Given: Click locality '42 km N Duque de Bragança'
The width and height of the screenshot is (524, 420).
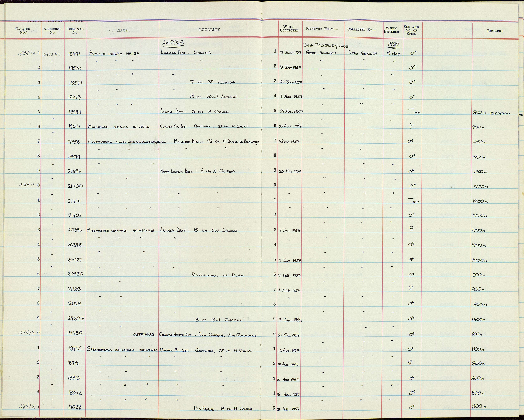Looking at the screenshot, I should pyautogui.click(x=233, y=142).
